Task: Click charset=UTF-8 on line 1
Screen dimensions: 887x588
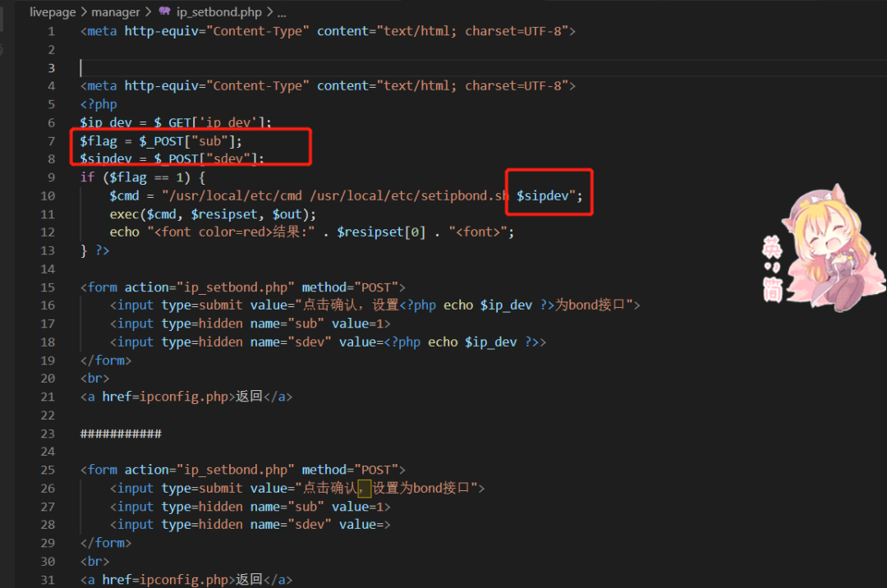Action: coord(517,32)
